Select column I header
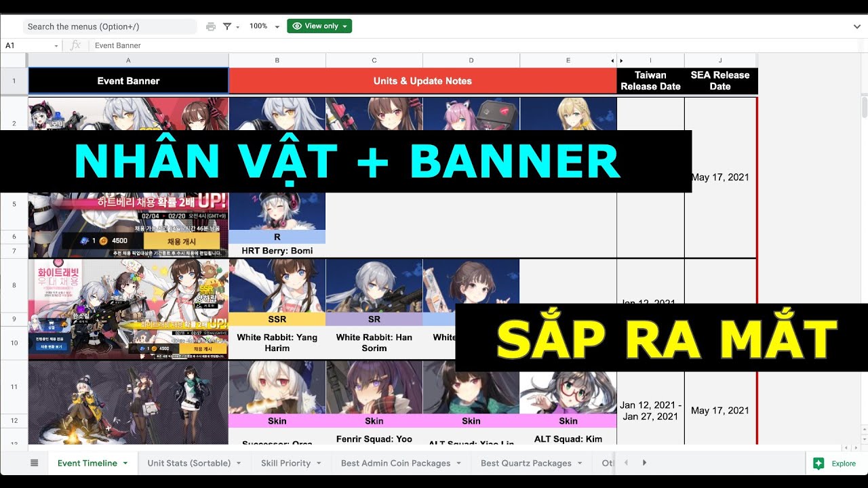The width and height of the screenshot is (868, 488). point(650,60)
